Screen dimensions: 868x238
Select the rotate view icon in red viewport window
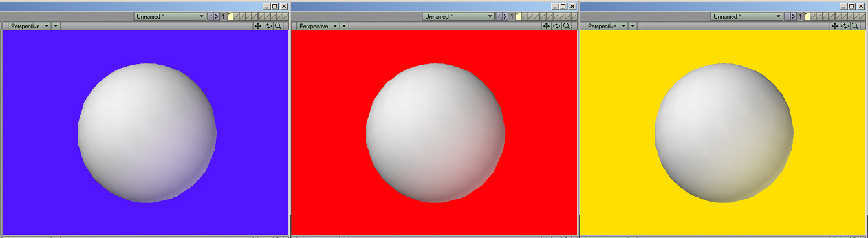(556, 26)
